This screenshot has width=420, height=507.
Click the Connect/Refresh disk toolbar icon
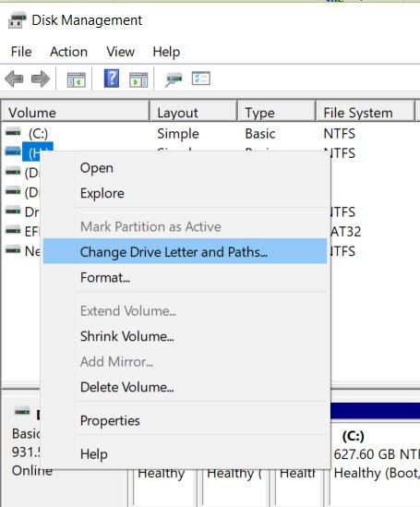click(x=174, y=79)
